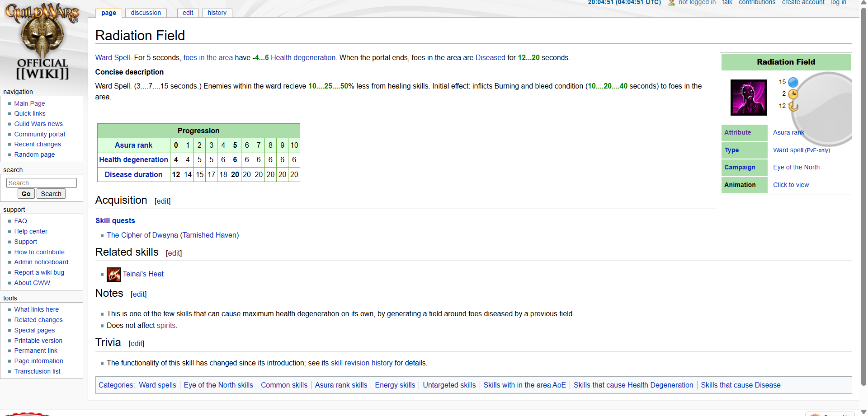The image size is (868, 416).
Task: Open Special pages link
Action: [x=34, y=330]
